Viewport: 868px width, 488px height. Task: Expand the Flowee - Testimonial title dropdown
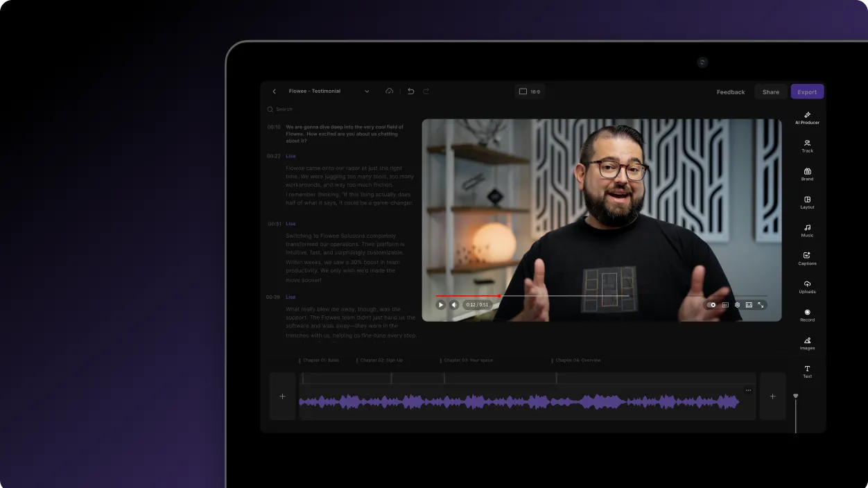click(x=367, y=91)
